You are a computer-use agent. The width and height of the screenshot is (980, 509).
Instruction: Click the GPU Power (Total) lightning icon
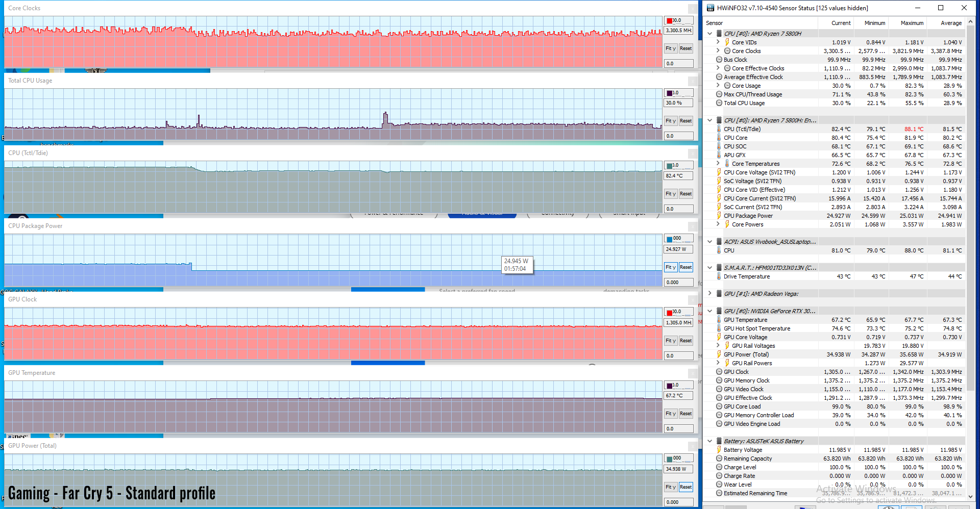click(x=719, y=354)
